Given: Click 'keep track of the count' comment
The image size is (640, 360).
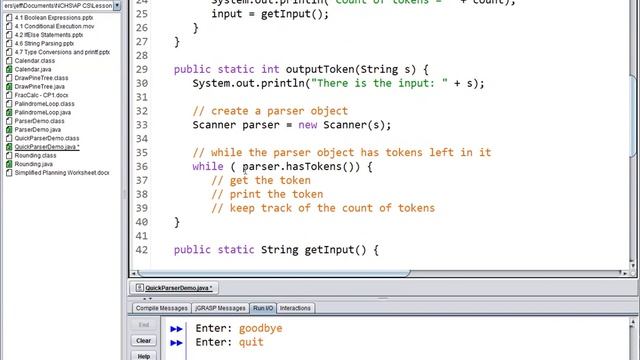Looking at the screenshot, I should (323, 208).
